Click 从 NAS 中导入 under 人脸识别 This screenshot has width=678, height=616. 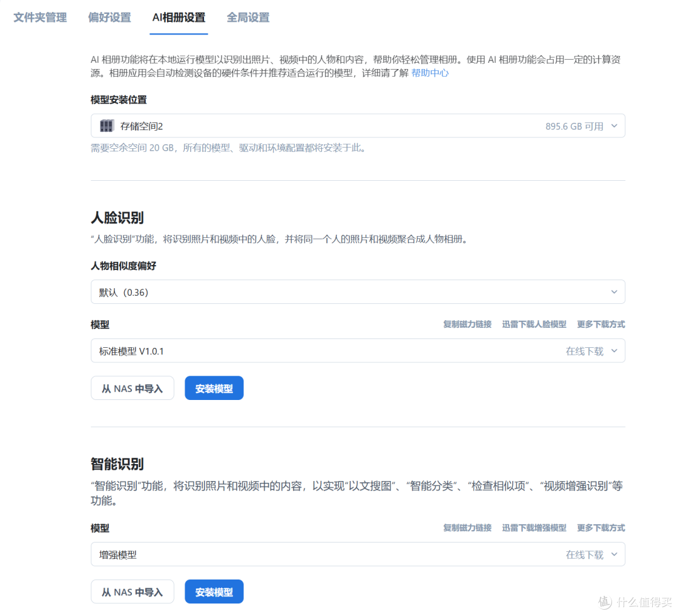[132, 388]
